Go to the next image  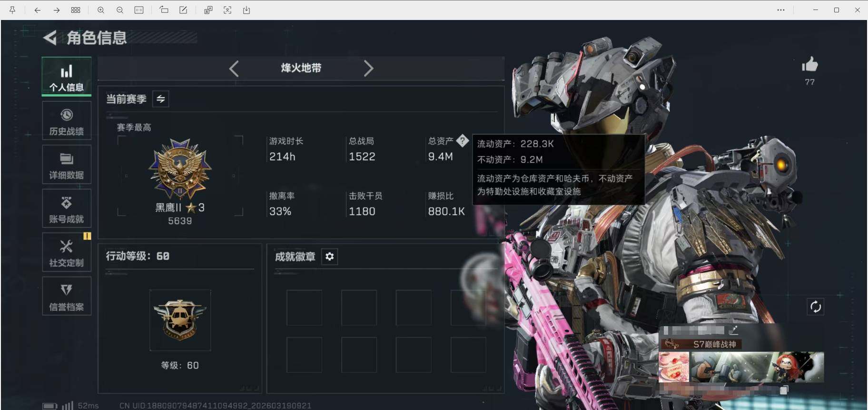56,10
